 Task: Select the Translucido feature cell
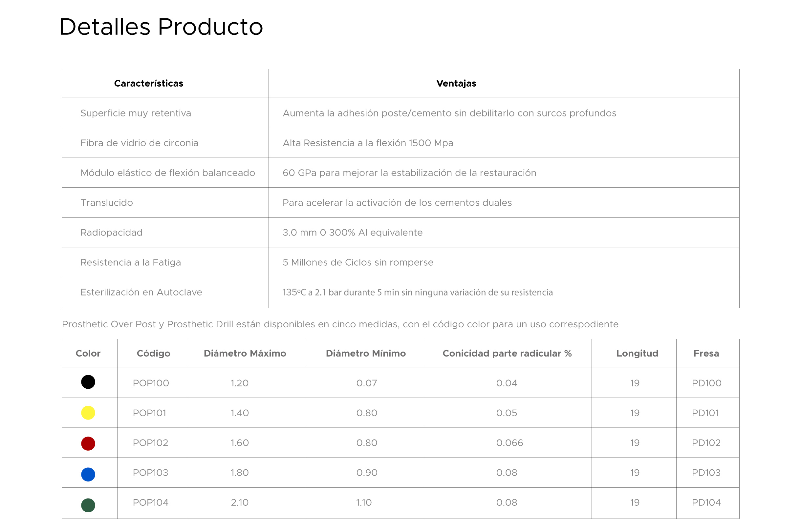pos(107,203)
